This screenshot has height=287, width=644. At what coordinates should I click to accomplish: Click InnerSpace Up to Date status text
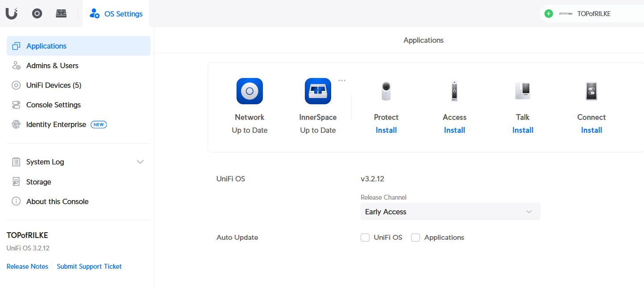(318, 130)
